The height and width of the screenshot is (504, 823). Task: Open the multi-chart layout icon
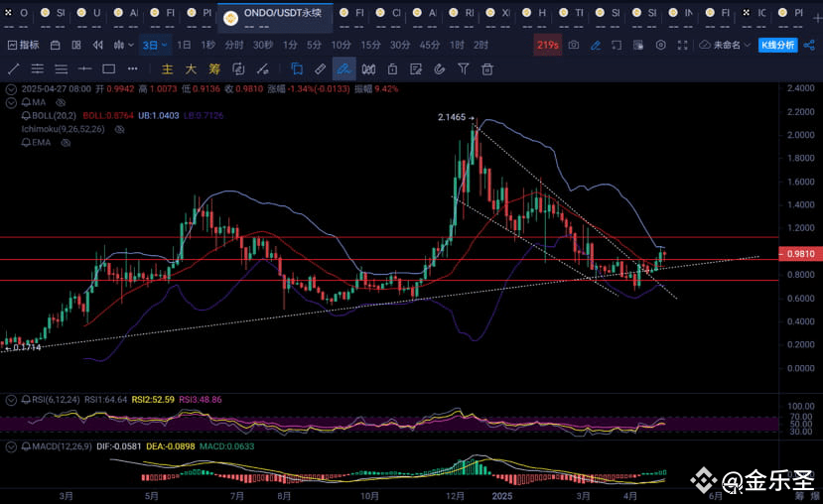coord(76,46)
